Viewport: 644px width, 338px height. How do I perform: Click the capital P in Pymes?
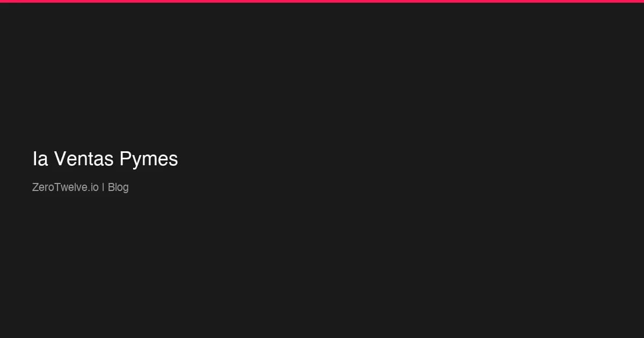(125, 159)
